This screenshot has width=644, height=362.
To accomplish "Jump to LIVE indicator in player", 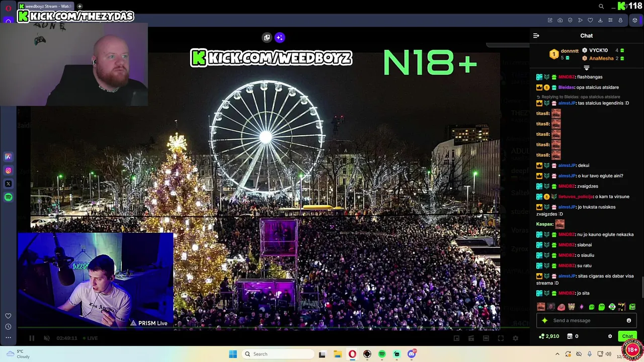I will pos(90,338).
